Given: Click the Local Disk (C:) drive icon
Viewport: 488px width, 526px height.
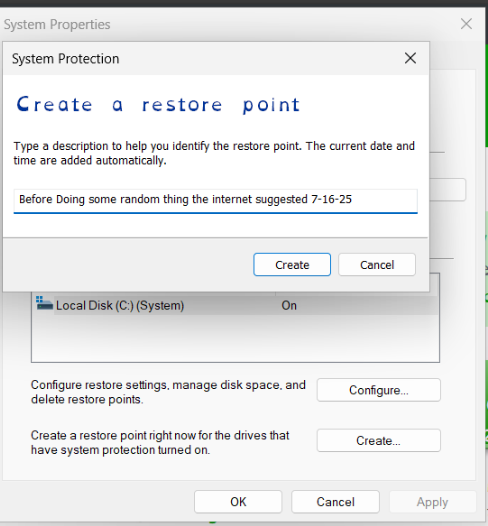Looking at the screenshot, I should [x=44, y=304].
